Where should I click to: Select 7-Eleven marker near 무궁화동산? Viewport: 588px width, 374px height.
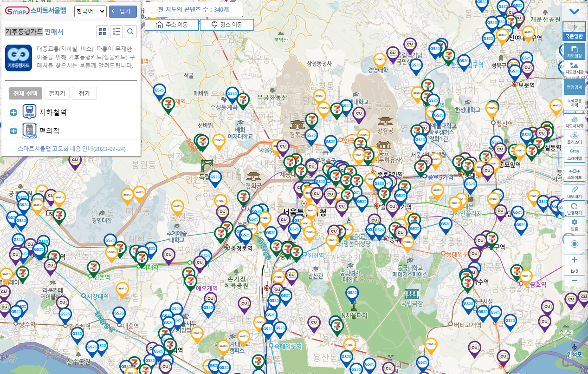(243, 101)
